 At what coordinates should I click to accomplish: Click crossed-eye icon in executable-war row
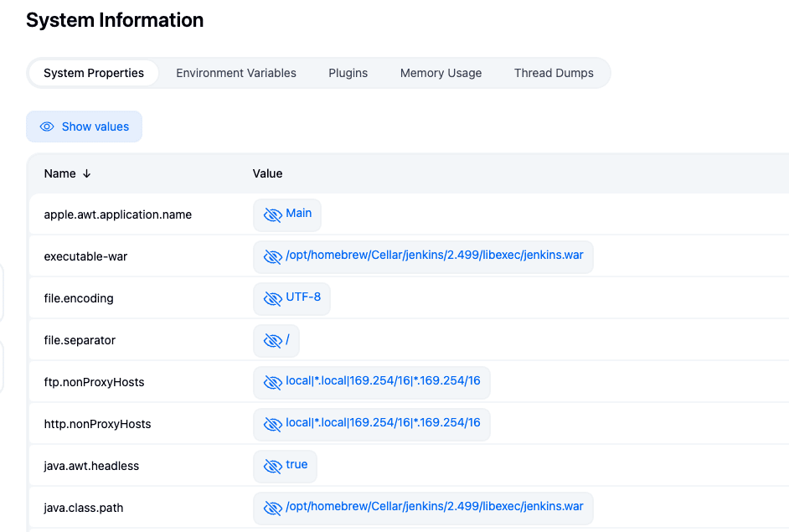(x=272, y=256)
